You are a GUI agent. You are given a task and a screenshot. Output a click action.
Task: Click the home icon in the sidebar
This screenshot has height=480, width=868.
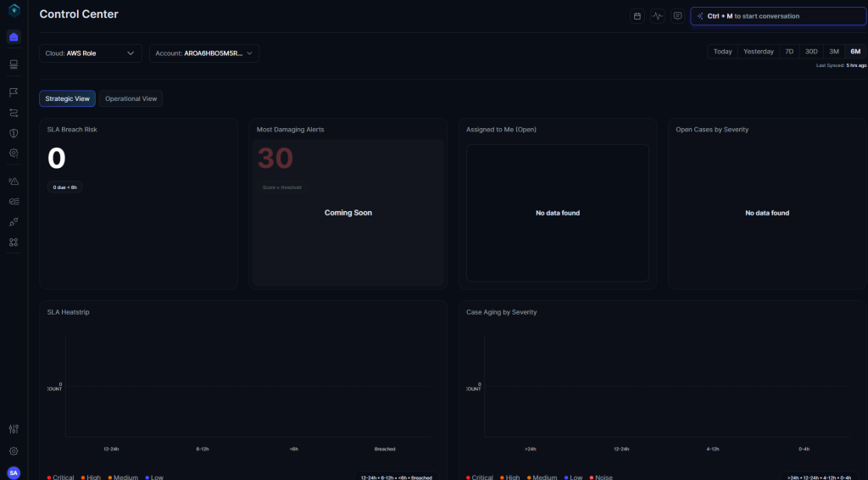[14, 37]
